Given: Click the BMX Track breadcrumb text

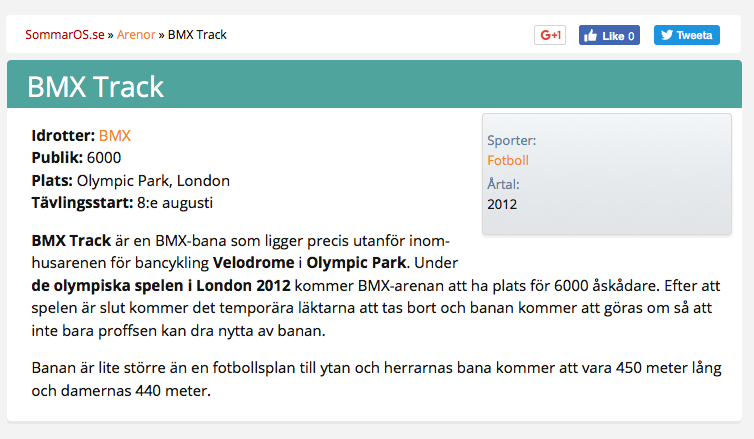Looking at the screenshot, I should point(197,35).
